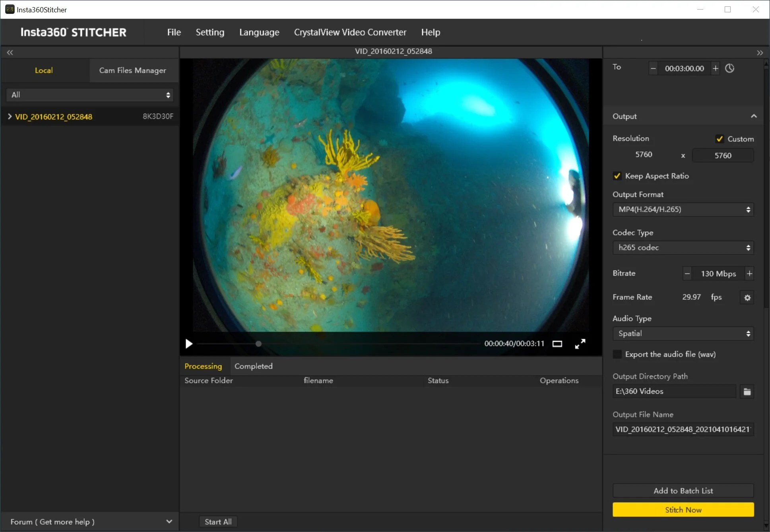Open the Output Format dropdown
770x532 pixels.
click(683, 210)
